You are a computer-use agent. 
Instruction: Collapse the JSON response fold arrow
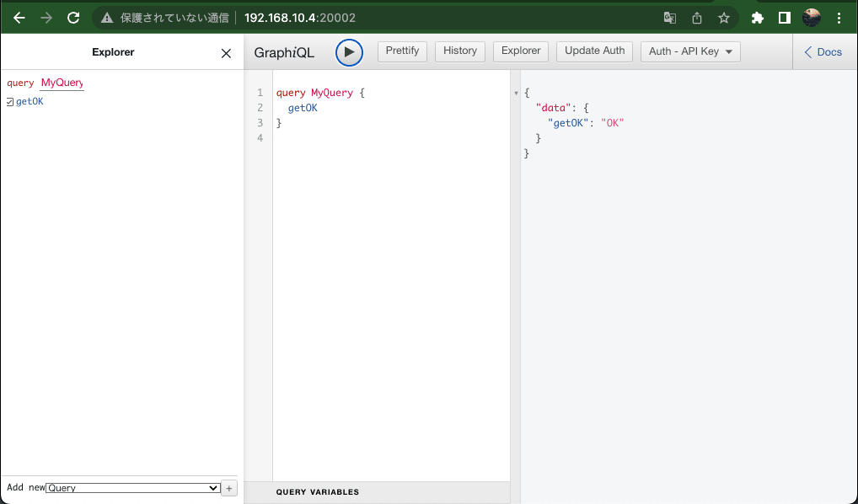click(516, 94)
